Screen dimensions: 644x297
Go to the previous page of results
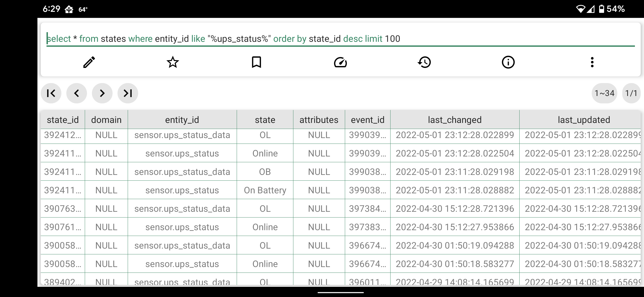click(x=77, y=93)
